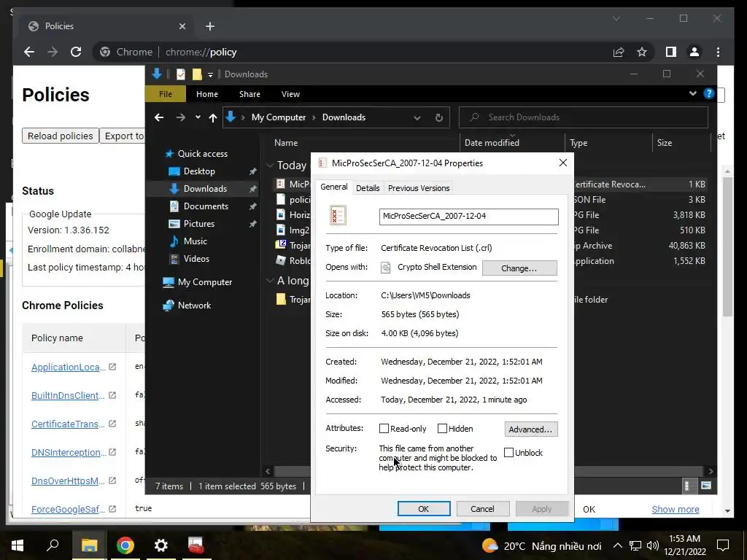Confirm Properties dialog with OK
The image size is (747, 560).
point(424,508)
